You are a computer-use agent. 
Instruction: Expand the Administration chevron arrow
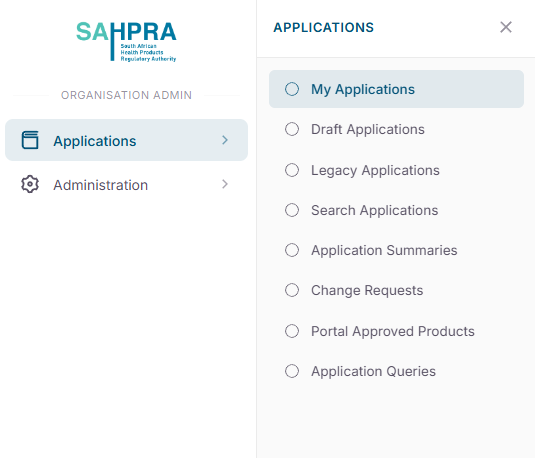coord(225,184)
